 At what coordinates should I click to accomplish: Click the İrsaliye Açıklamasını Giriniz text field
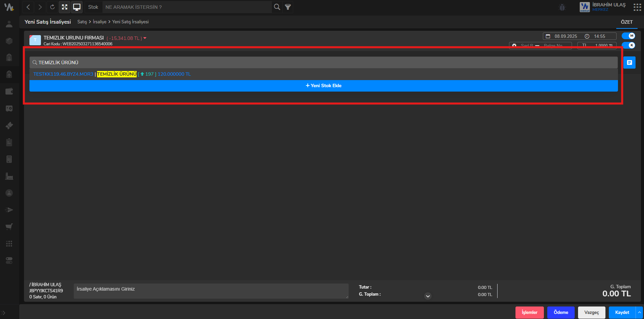click(211, 291)
